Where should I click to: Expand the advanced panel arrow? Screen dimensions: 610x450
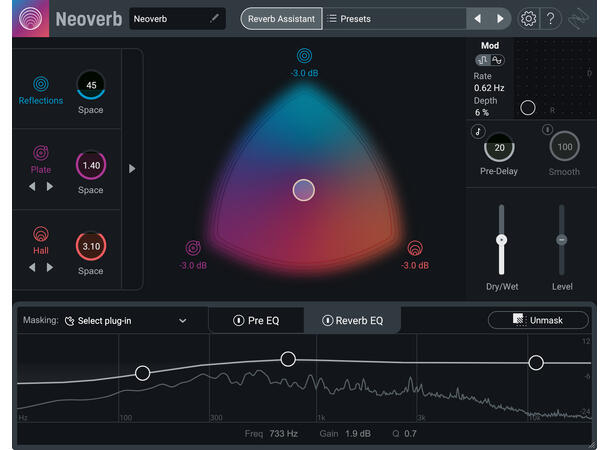point(132,169)
